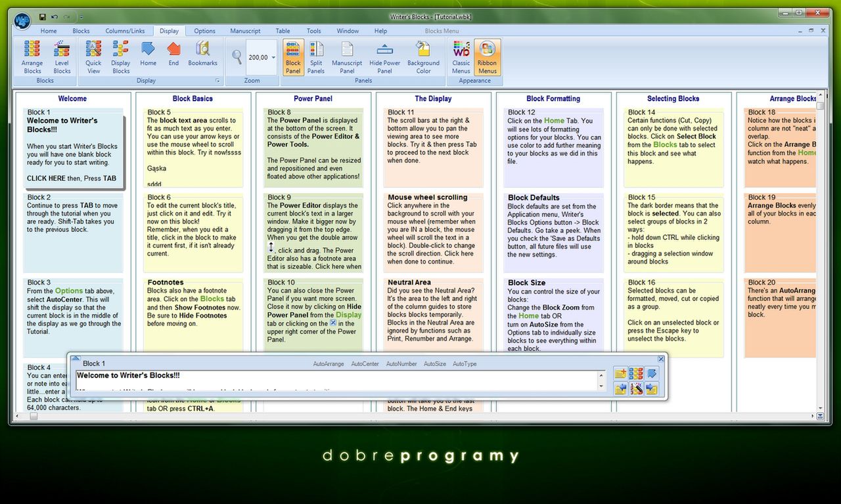Click the Welcome column header

coord(72,99)
